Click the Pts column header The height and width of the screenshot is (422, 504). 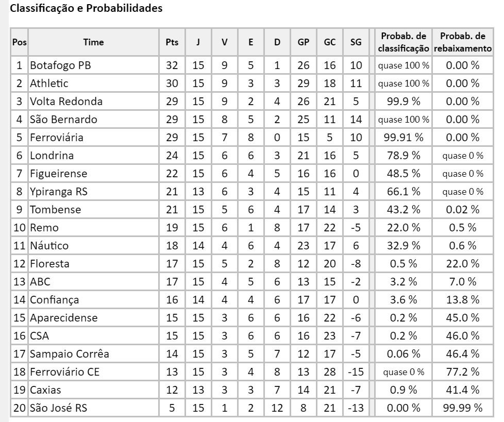point(172,43)
